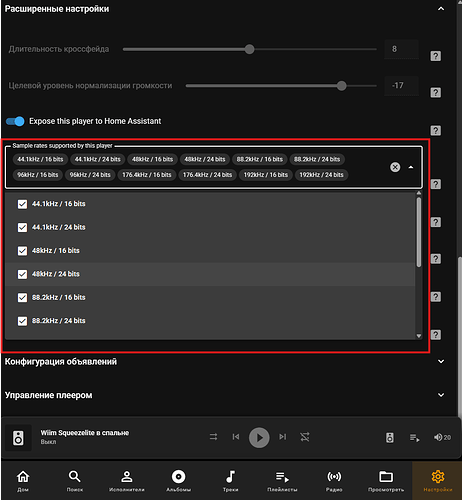Go to the previous track

(x=236, y=437)
